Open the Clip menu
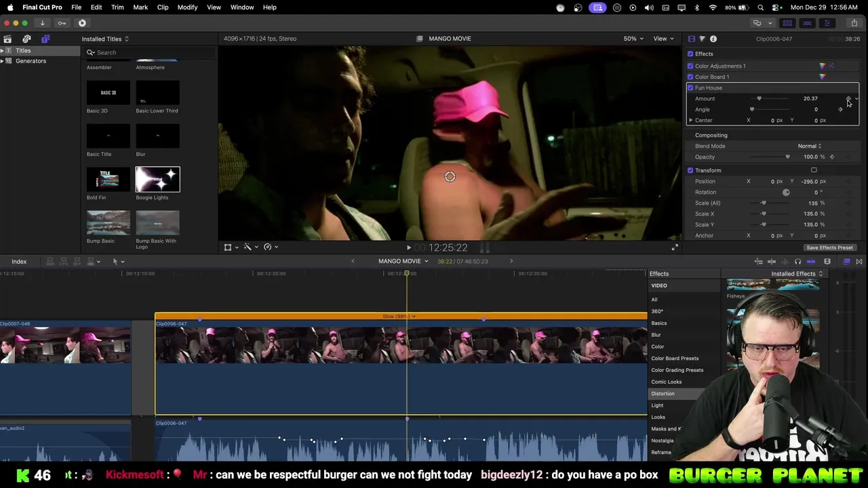Image resolution: width=868 pixels, height=488 pixels. [163, 7]
